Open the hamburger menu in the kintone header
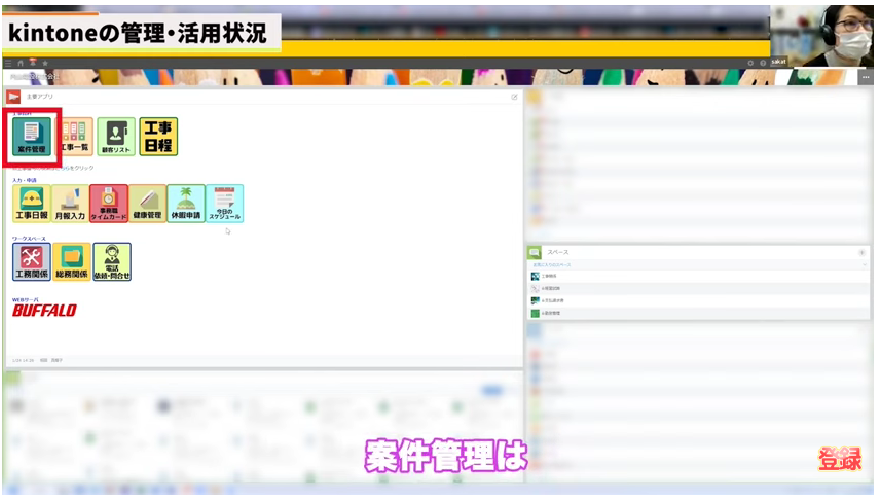 point(8,64)
